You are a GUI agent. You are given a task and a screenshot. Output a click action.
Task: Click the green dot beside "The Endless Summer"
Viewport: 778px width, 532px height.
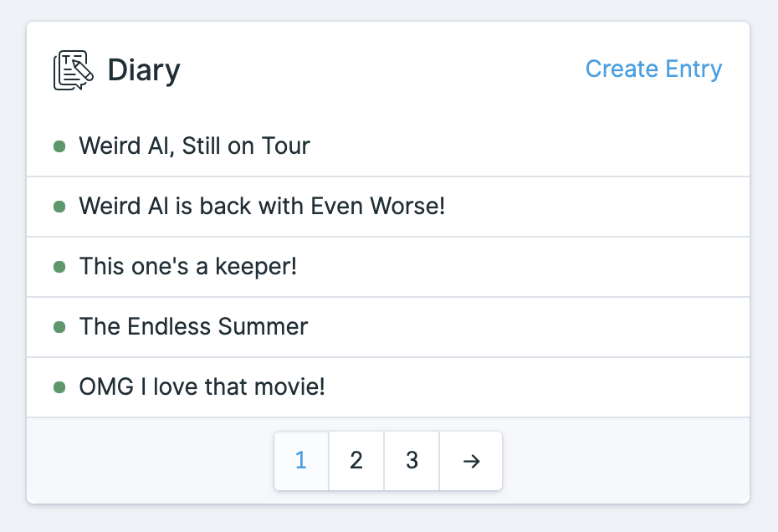[59, 327]
